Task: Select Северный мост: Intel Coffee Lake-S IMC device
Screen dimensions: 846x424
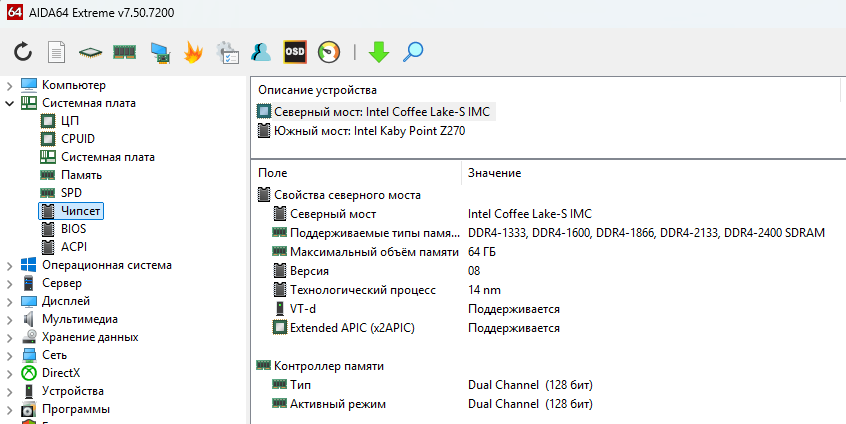Action: coord(375,112)
